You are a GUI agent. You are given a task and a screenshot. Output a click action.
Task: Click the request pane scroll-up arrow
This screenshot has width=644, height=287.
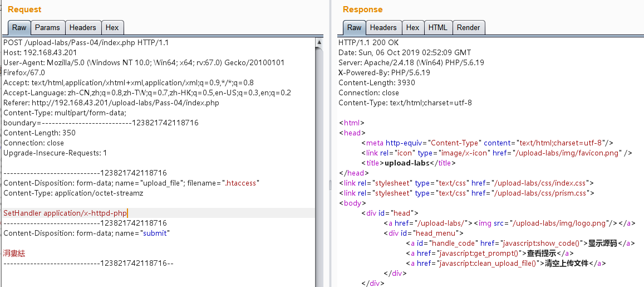(319, 42)
